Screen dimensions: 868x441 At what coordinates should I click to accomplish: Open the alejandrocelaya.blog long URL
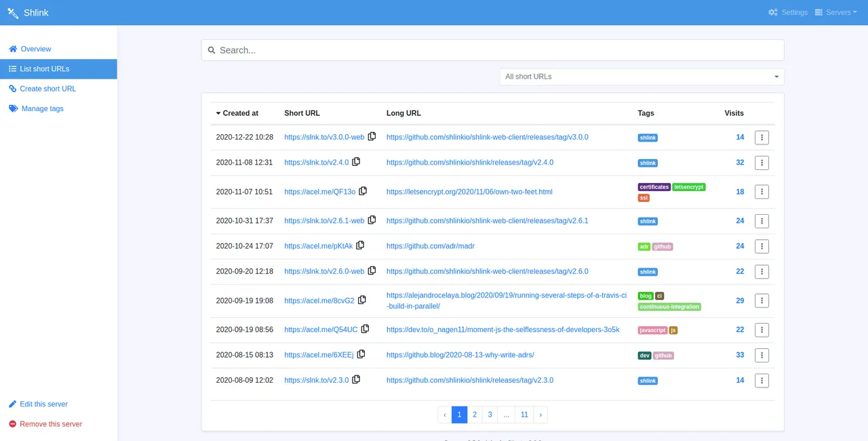(x=507, y=301)
